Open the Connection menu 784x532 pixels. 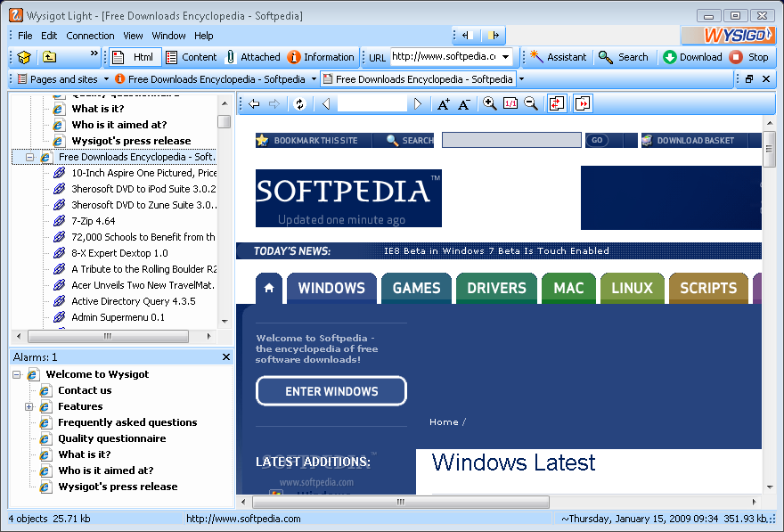pos(90,36)
